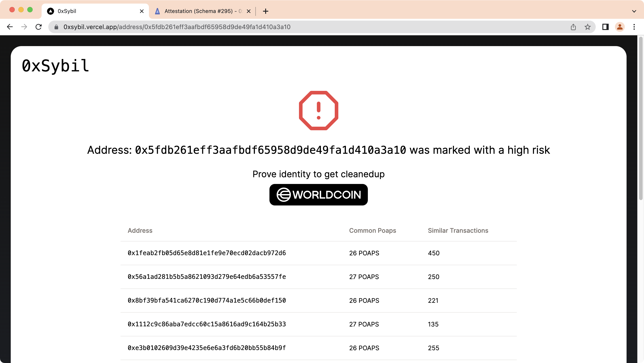Click the 135 similar transactions value
The height and width of the screenshot is (363, 644).
pos(433,325)
